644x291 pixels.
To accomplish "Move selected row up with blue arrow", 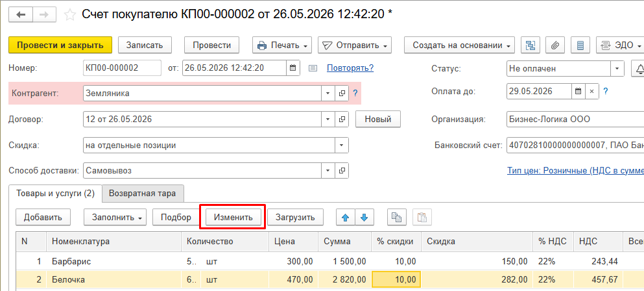I will coord(346,218).
